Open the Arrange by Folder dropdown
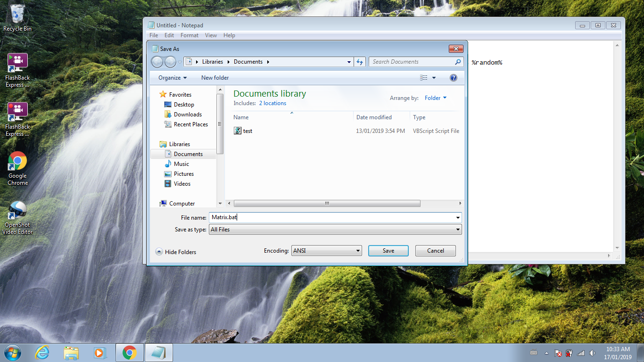The height and width of the screenshot is (362, 644). pos(435,98)
